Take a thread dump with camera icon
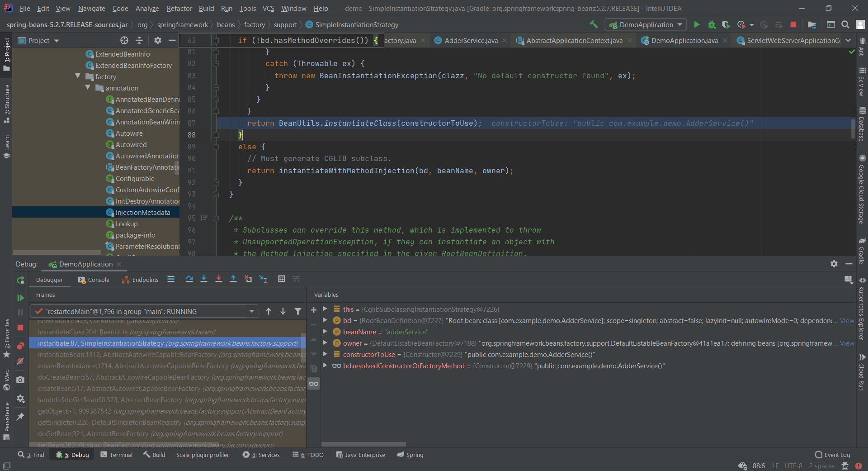The width and height of the screenshot is (868, 471). coord(20,380)
